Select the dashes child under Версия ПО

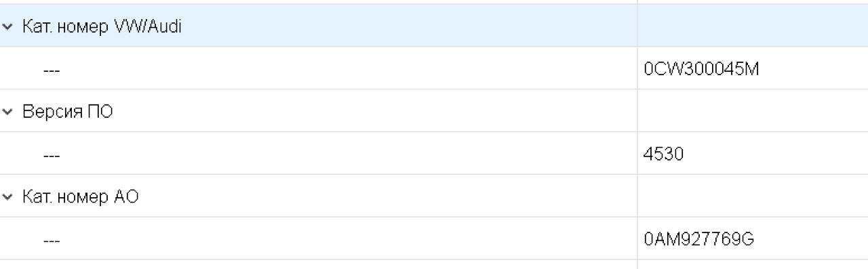coord(52,156)
